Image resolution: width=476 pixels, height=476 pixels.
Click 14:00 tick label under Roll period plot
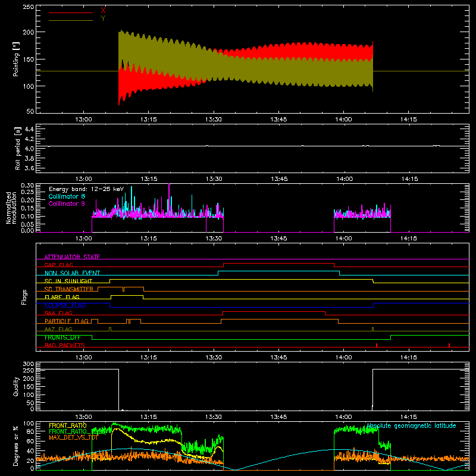345,179
